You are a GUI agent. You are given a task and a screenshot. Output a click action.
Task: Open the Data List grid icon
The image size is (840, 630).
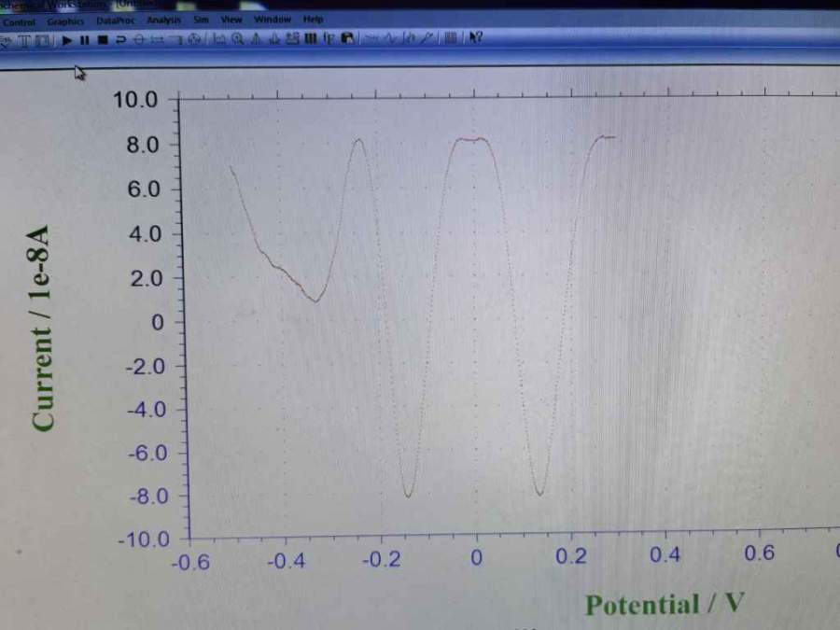tap(451, 38)
